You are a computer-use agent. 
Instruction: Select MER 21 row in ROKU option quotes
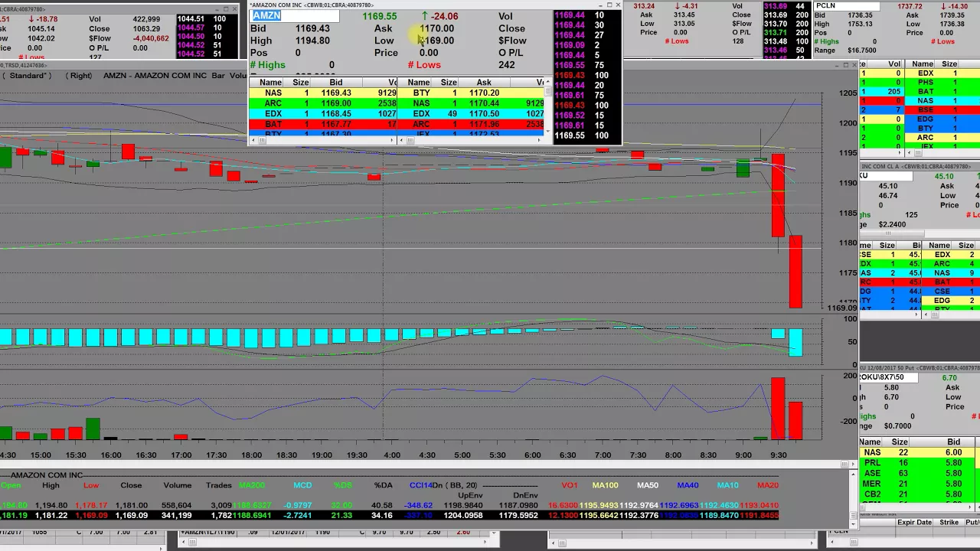(919, 484)
